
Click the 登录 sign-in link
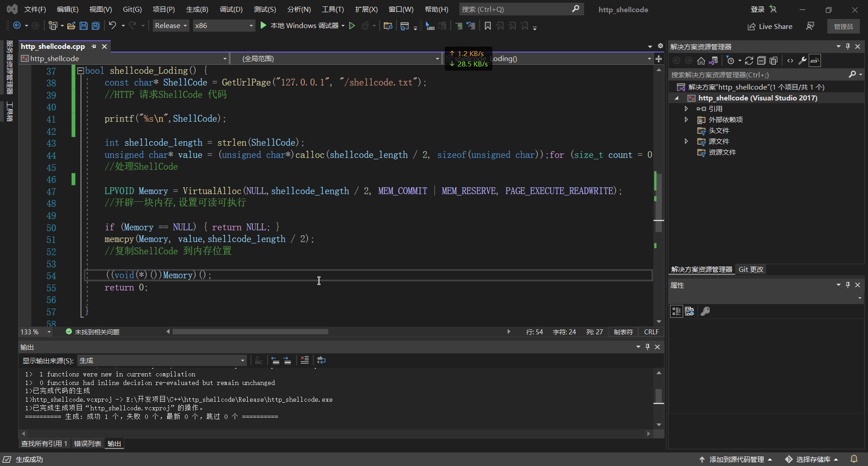[x=758, y=10]
